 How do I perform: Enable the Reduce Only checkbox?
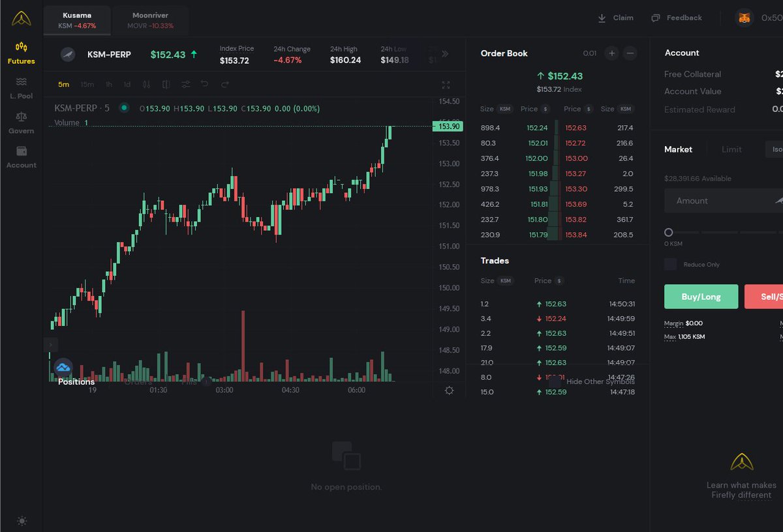[670, 264]
